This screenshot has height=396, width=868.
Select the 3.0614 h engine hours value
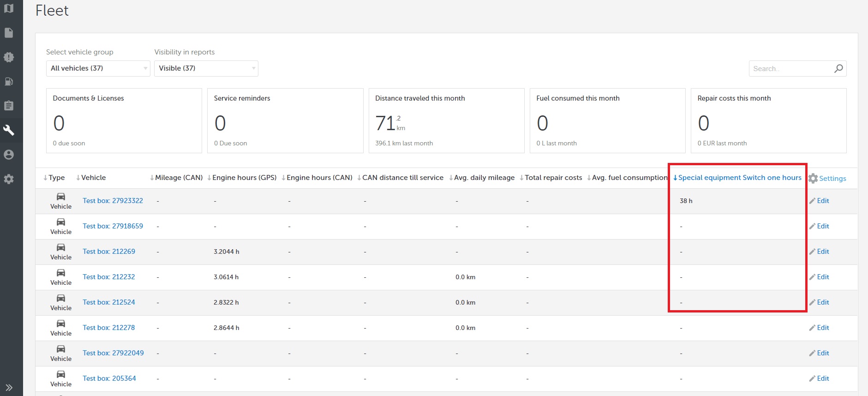pos(226,277)
